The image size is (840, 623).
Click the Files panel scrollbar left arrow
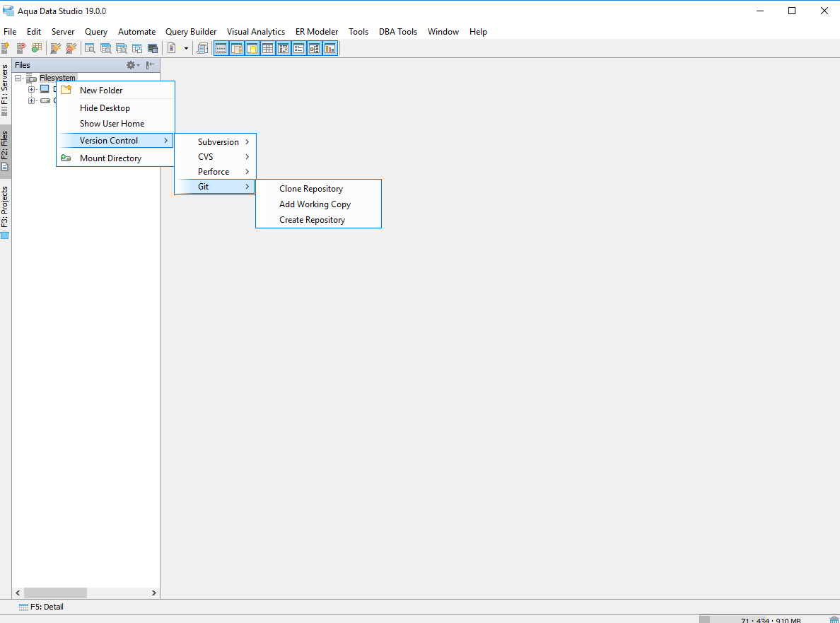coord(18,593)
